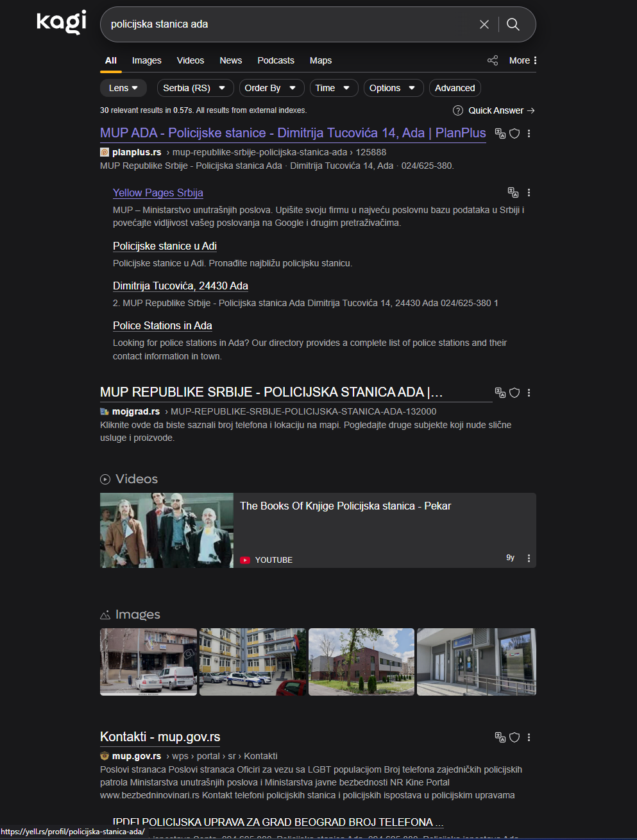The height and width of the screenshot is (840, 637).
Task: Open three-dot menu on the YouTube video
Action: (x=529, y=558)
